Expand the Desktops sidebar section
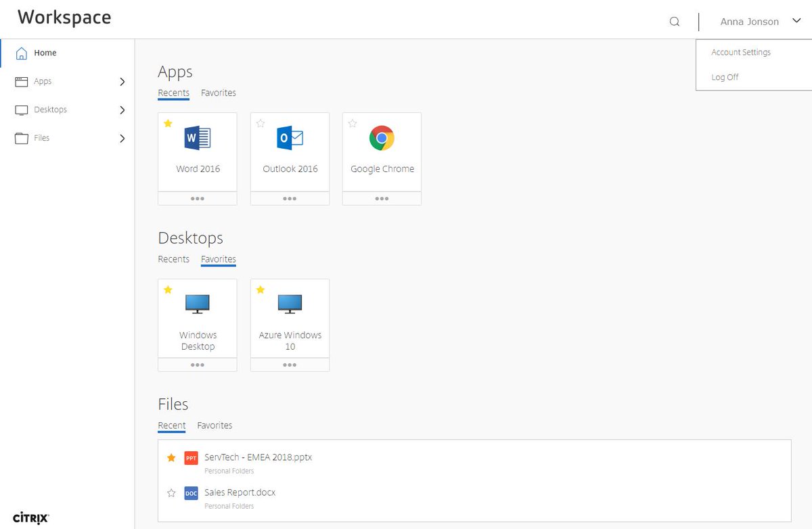 point(122,110)
